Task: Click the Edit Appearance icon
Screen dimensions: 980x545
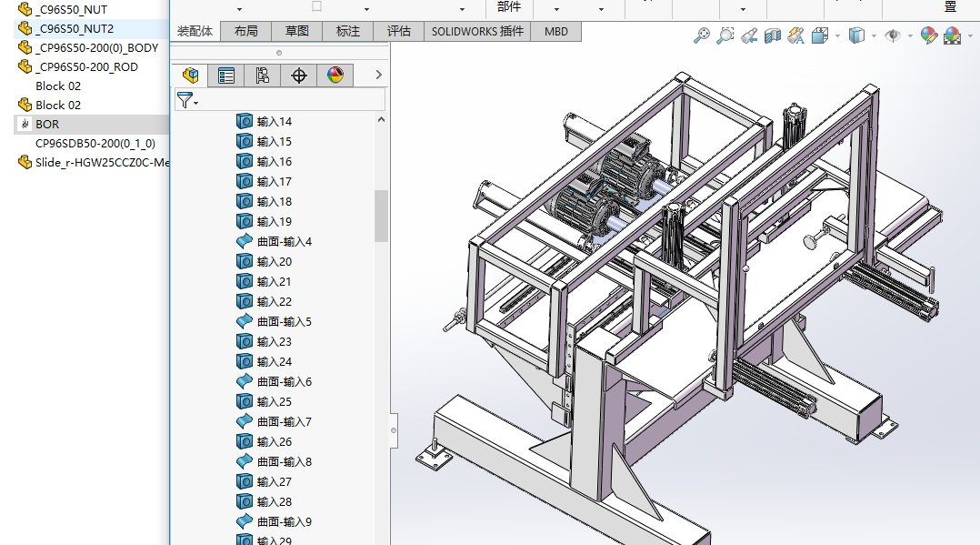Action: point(928,35)
